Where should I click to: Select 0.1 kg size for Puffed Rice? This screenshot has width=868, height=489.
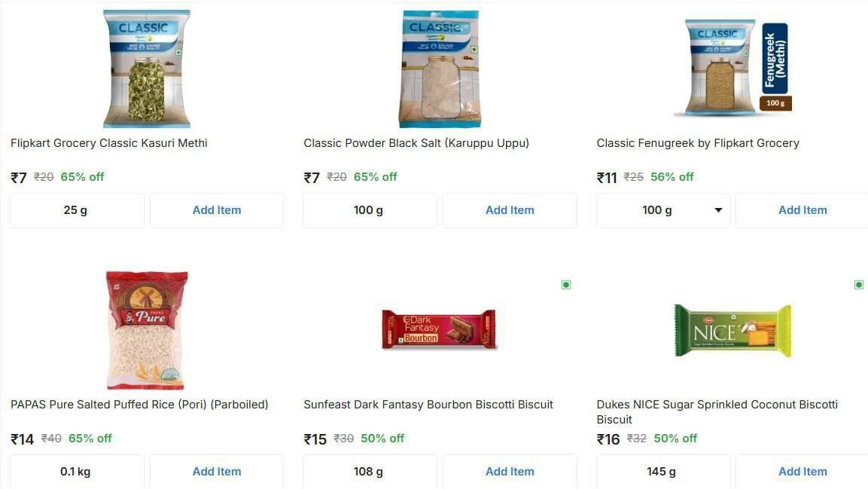pos(76,472)
